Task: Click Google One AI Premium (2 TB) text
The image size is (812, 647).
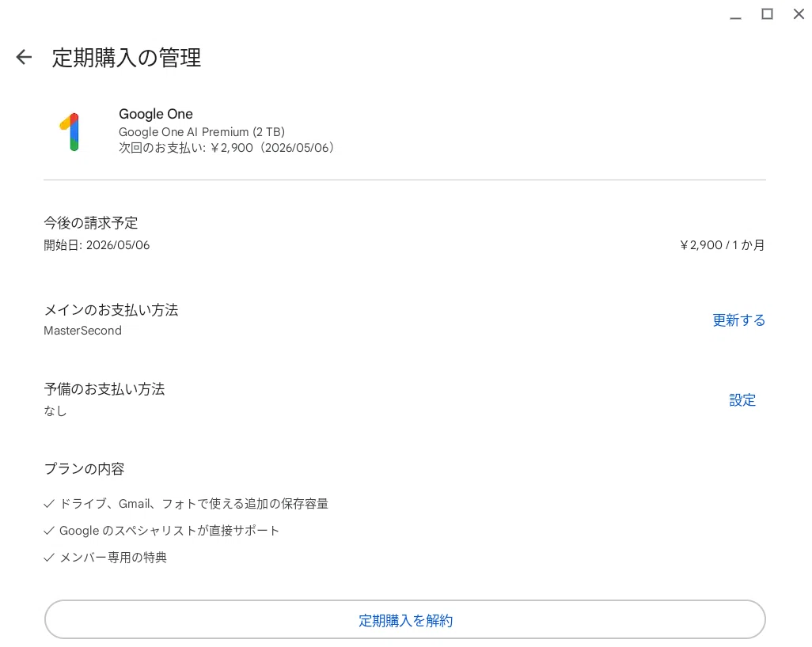Action: coord(202,132)
